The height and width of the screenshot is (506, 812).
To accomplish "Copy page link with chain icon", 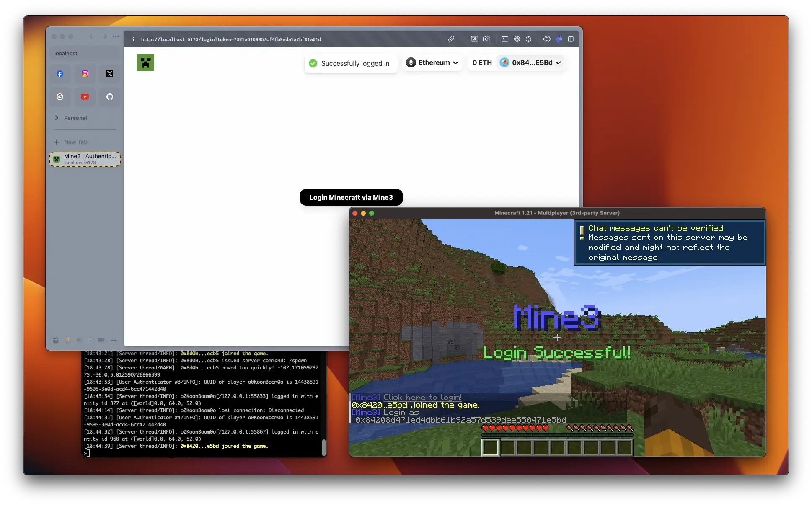I will (x=451, y=39).
